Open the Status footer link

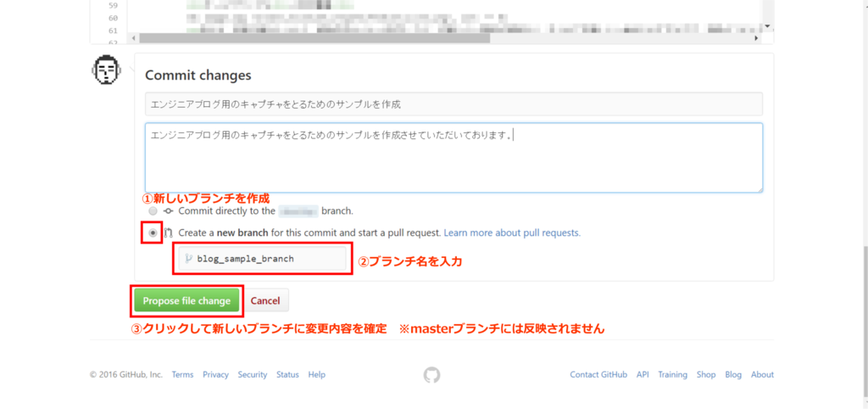[x=287, y=375]
